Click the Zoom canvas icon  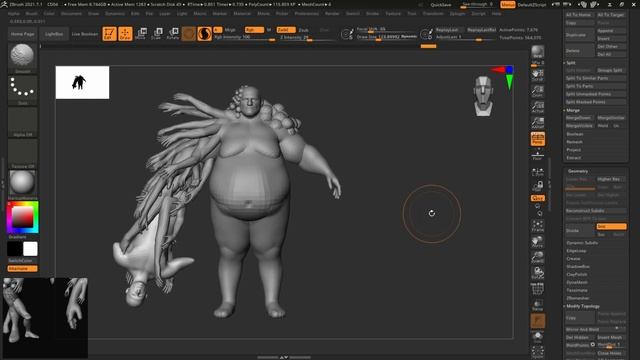538,91
